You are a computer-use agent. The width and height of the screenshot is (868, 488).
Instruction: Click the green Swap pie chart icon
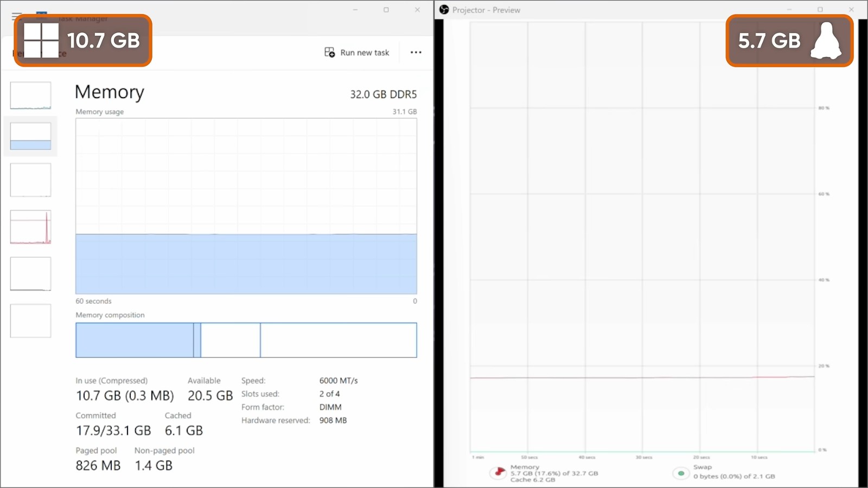tap(681, 473)
